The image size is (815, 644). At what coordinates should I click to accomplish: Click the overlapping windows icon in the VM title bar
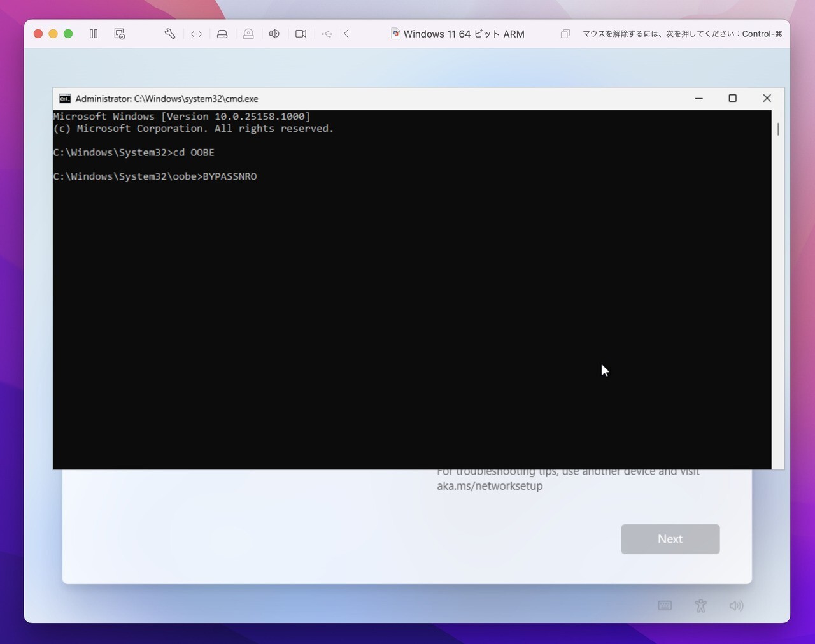tap(565, 34)
